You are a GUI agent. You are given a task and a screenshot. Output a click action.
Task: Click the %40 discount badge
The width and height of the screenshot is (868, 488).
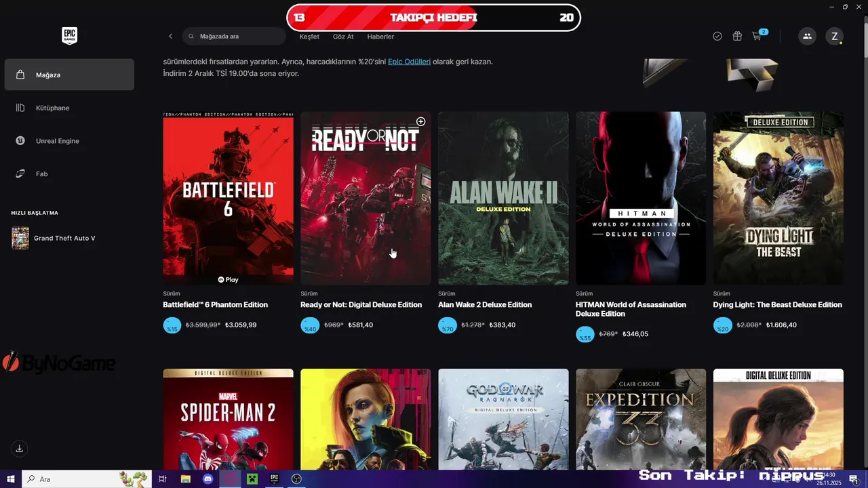(309, 325)
